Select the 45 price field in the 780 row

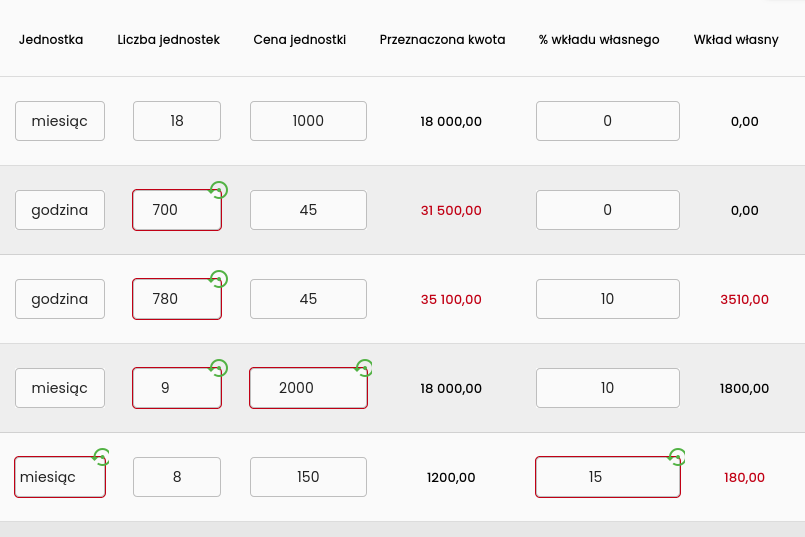click(x=308, y=299)
